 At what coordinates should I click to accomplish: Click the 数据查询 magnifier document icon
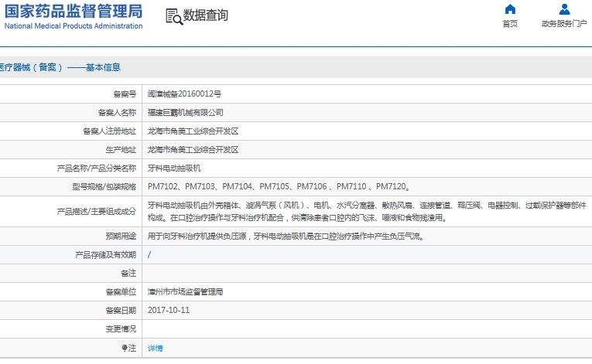pyautogui.click(x=174, y=16)
